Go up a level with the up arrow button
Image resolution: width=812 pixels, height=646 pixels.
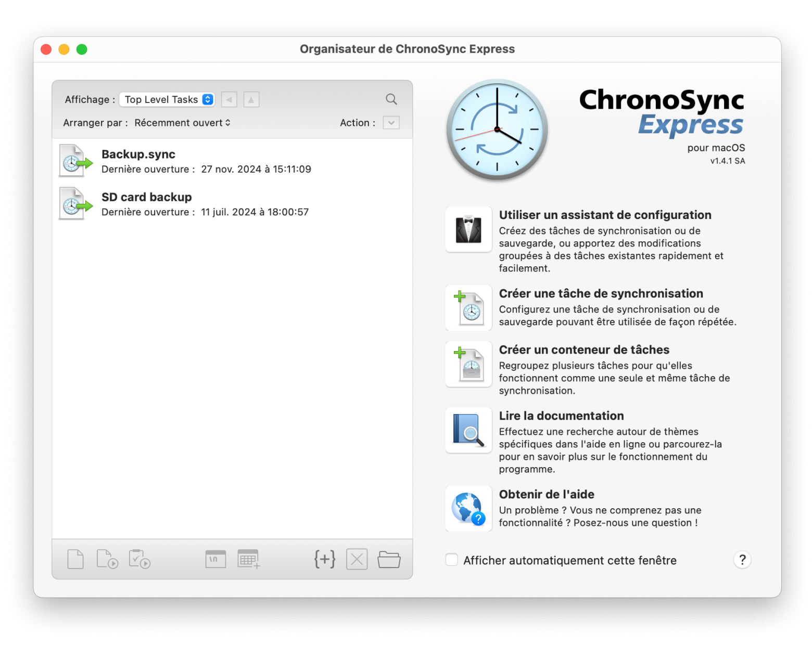point(251,99)
